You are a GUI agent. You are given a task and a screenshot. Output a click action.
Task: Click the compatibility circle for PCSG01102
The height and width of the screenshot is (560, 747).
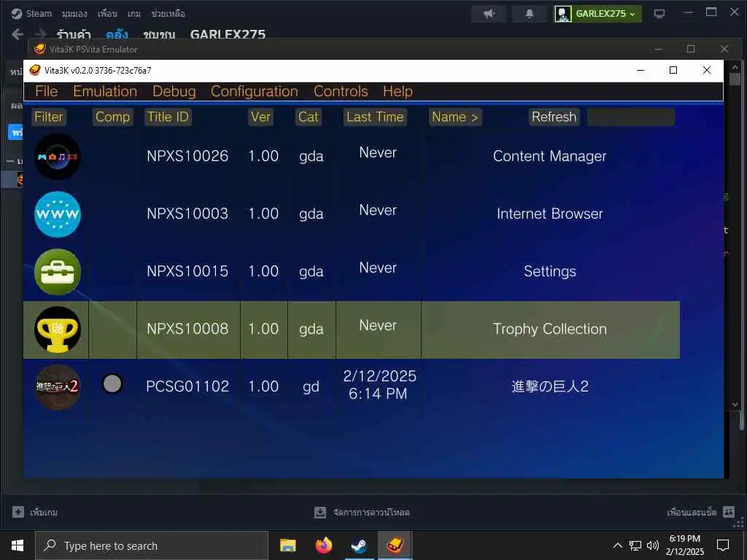112,384
